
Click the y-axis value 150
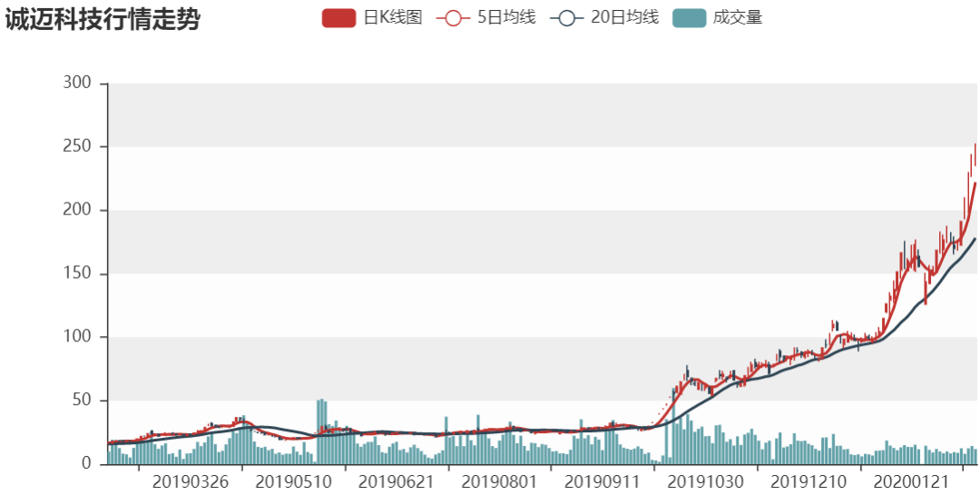(x=77, y=273)
